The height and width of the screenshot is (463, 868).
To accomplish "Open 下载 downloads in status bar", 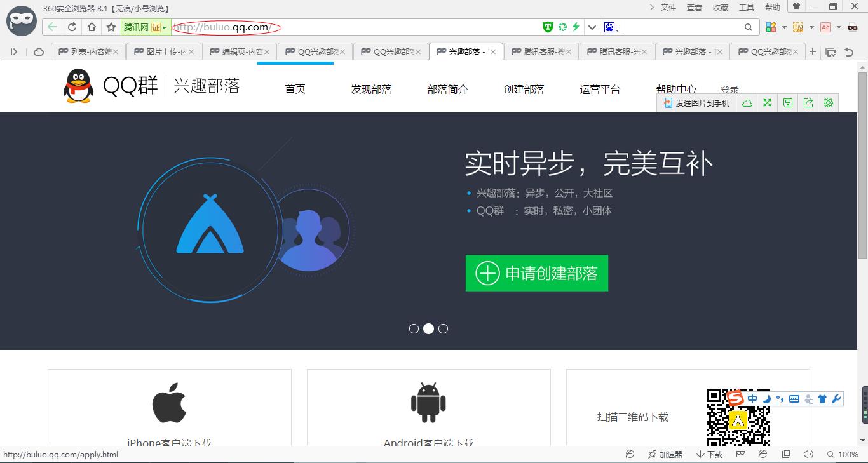I will coord(709,454).
